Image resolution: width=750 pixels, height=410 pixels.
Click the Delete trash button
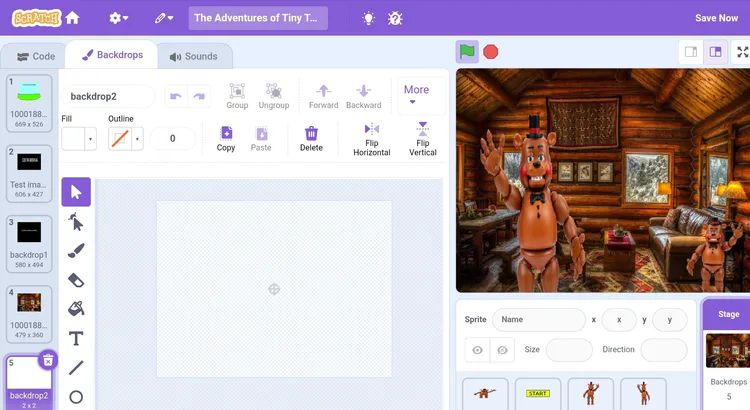click(x=311, y=139)
